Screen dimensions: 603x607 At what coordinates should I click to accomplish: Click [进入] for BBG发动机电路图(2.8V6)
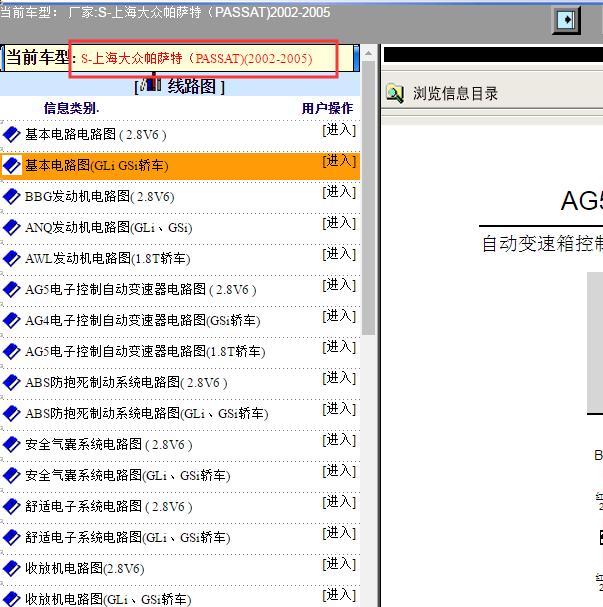click(x=339, y=192)
